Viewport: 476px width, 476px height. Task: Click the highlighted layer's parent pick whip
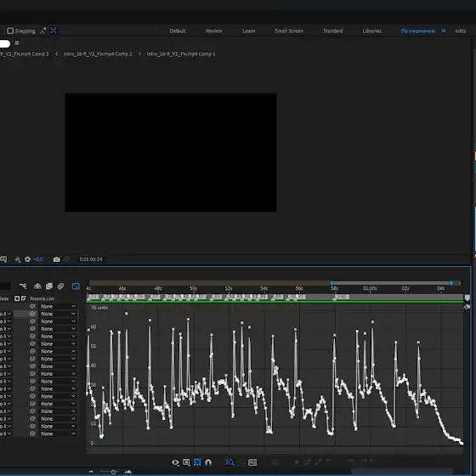[32, 314]
